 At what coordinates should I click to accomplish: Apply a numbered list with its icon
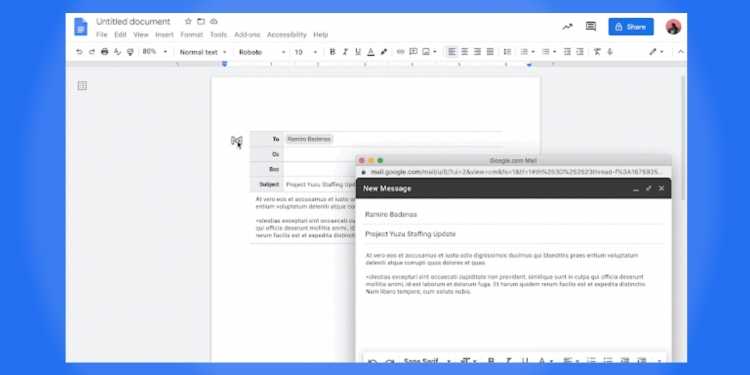(x=524, y=52)
